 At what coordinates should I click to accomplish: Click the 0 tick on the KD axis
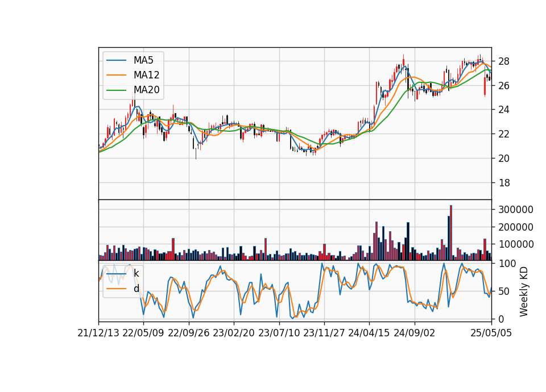[x=501, y=319]
